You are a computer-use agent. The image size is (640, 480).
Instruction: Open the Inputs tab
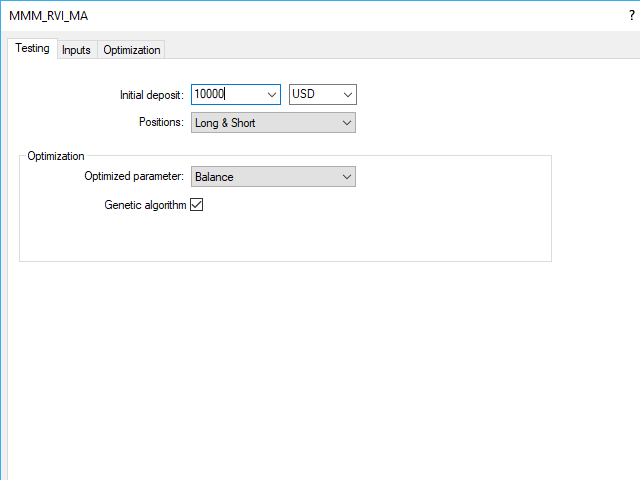pyautogui.click(x=76, y=50)
